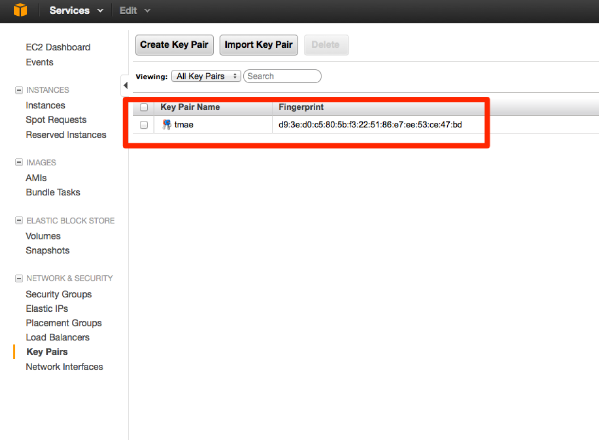Open Placement Groups
Image resolution: width=599 pixels, height=440 pixels.
(x=64, y=323)
